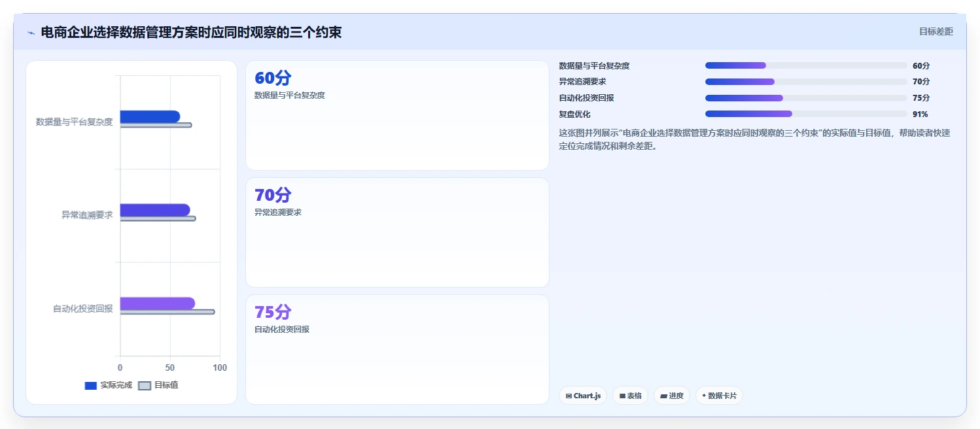Click the 70分 value in progress list

[x=921, y=82]
